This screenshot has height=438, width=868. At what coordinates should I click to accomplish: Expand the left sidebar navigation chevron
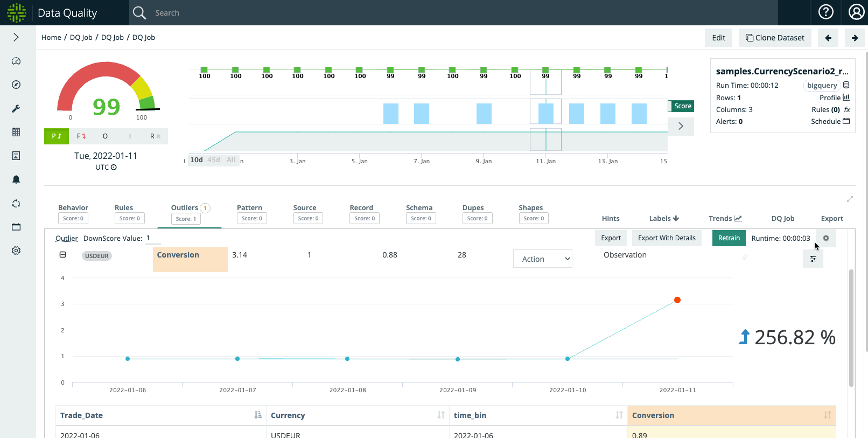coord(16,37)
